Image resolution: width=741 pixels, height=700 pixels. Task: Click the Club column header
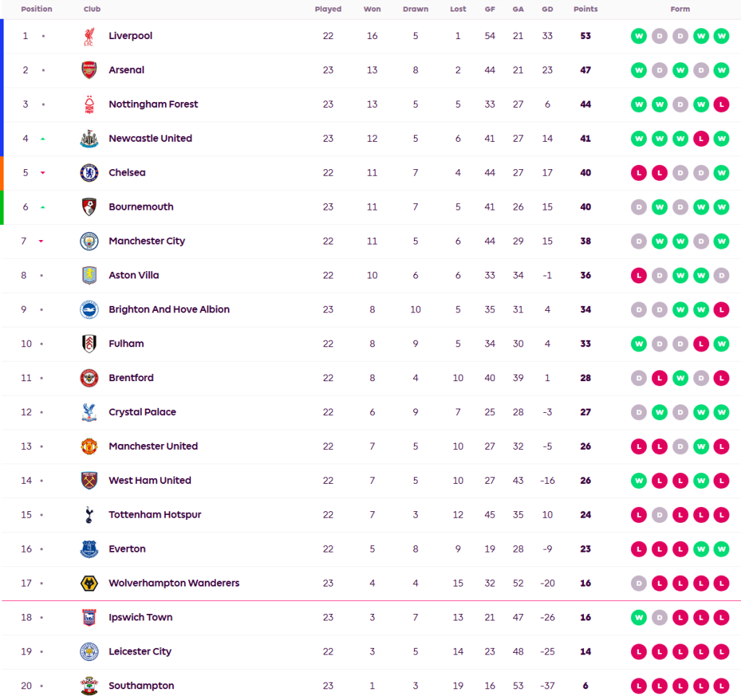[92, 9]
